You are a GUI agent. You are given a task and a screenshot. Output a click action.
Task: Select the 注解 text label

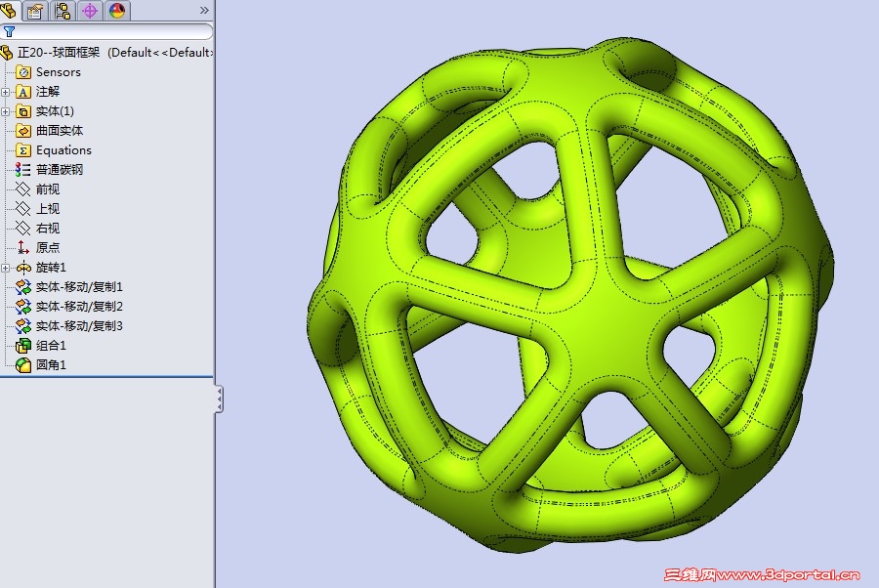[x=48, y=92]
